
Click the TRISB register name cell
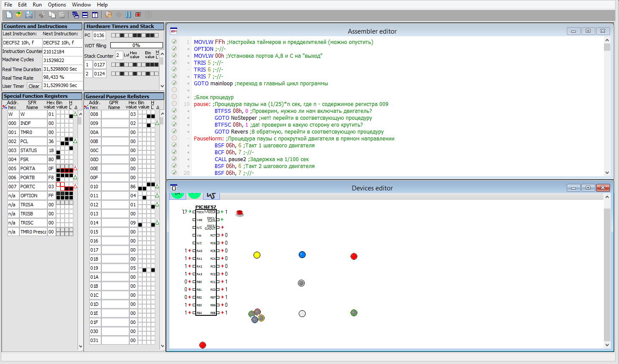coord(33,214)
